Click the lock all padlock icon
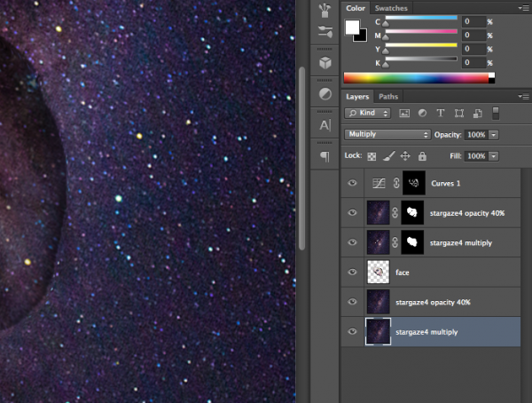532x403 pixels. (x=421, y=155)
